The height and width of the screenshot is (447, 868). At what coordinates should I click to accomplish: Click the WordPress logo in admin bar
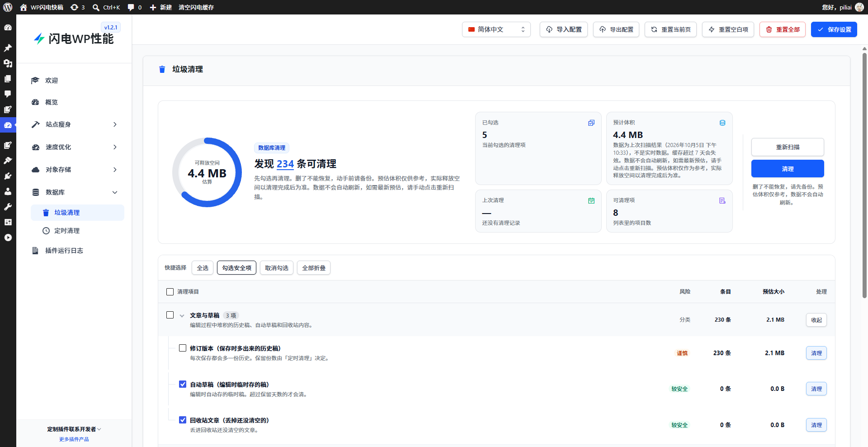click(x=8, y=7)
